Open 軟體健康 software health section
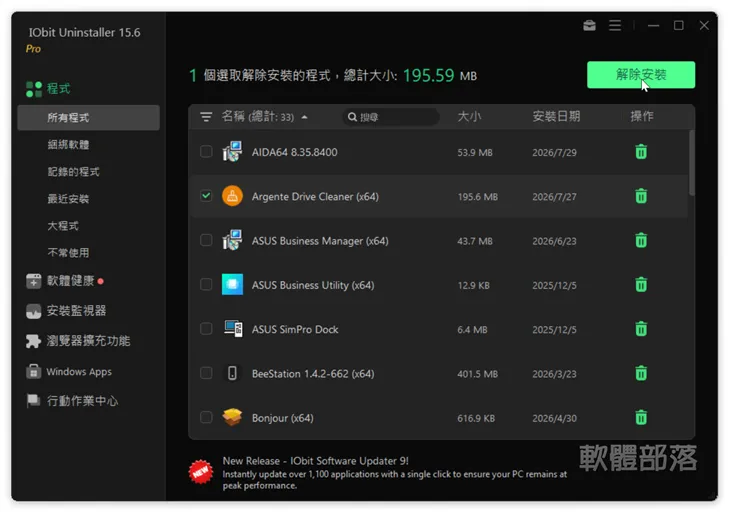Screen dimensions: 729x512 (70, 280)
